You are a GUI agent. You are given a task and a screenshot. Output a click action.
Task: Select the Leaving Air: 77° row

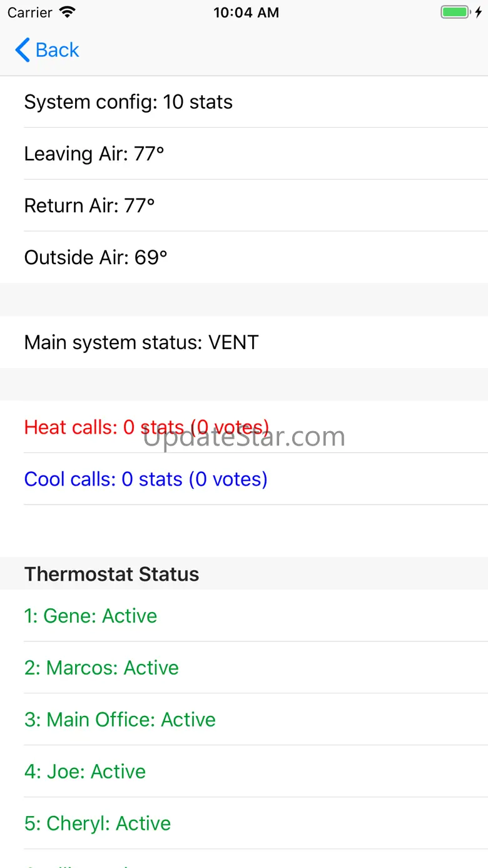click(94, 154)
